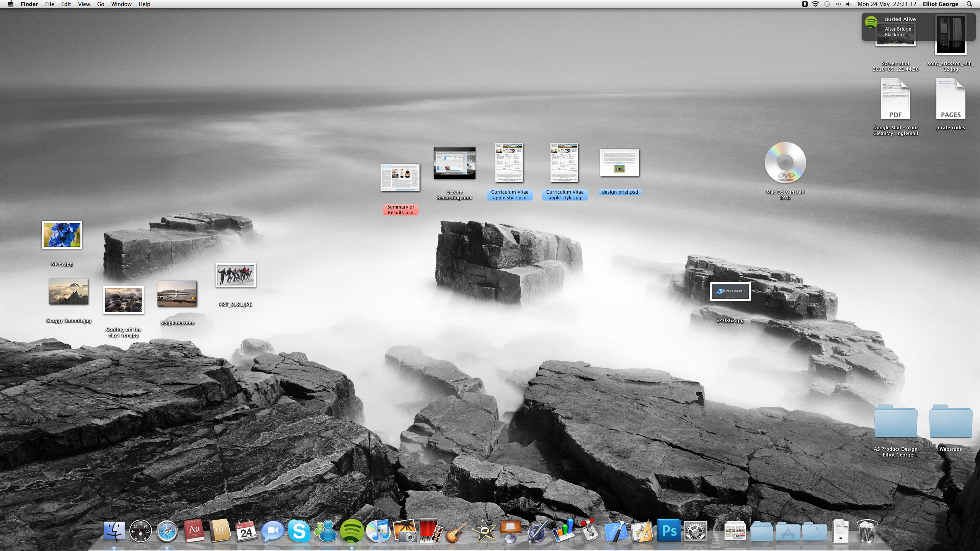Open the Documents folder stack in the Dock
Viewport: 980px width, 551px height.
pyautogui.click(x=814, y=531)
